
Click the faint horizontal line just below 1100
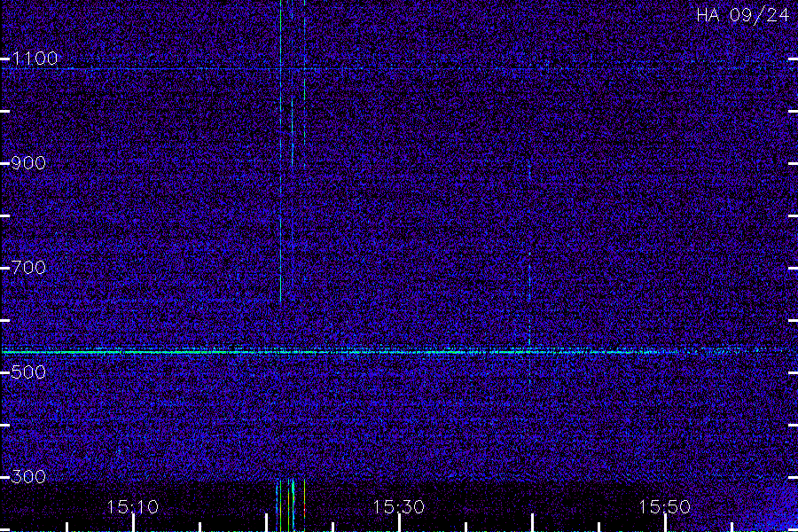(399, 68)
